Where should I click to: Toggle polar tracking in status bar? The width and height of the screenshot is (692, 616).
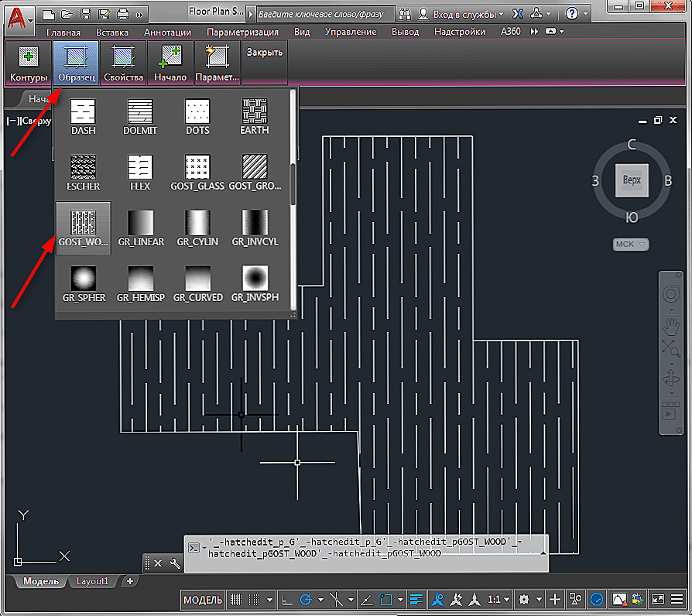point(306,600)
